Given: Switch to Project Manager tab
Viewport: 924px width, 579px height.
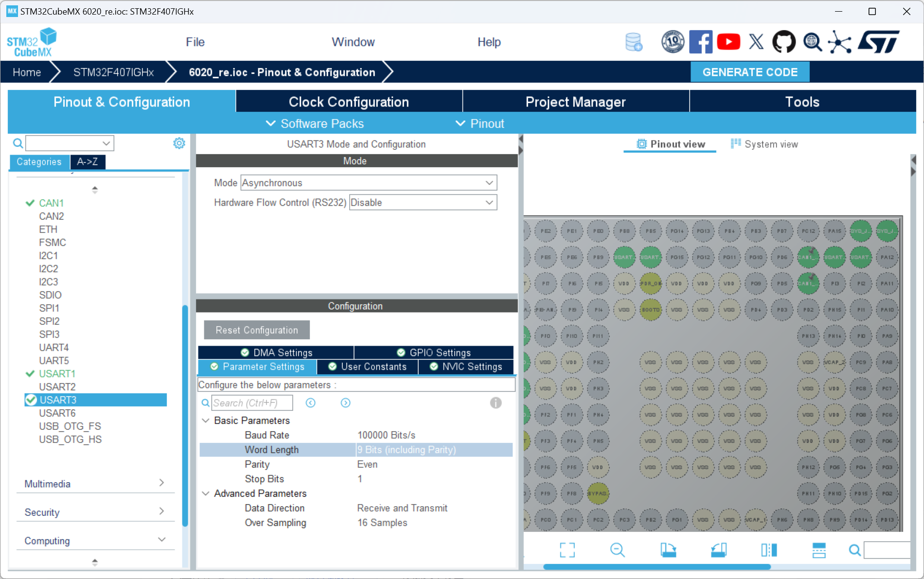Looking at the screenshot, I should (x=576, y=102).
